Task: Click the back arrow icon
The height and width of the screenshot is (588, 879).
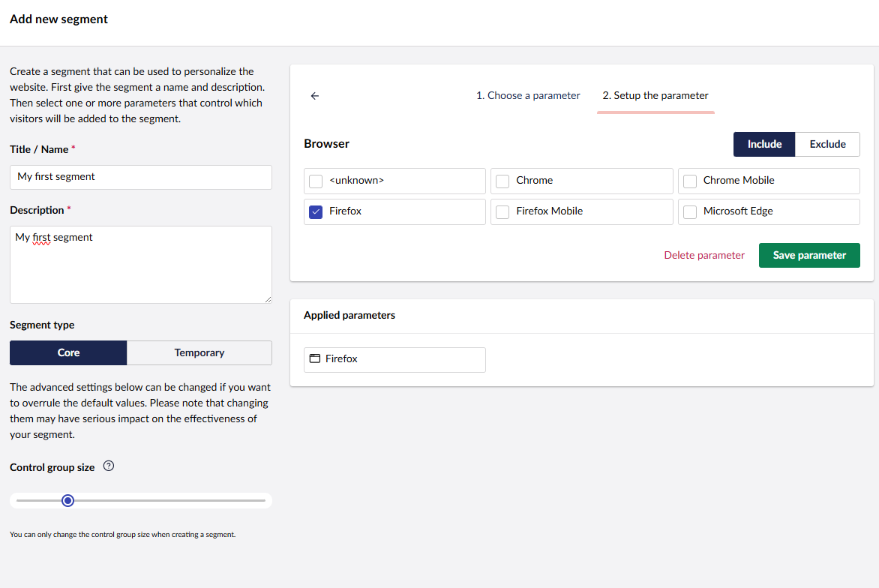Action: [x=315, y=96]
